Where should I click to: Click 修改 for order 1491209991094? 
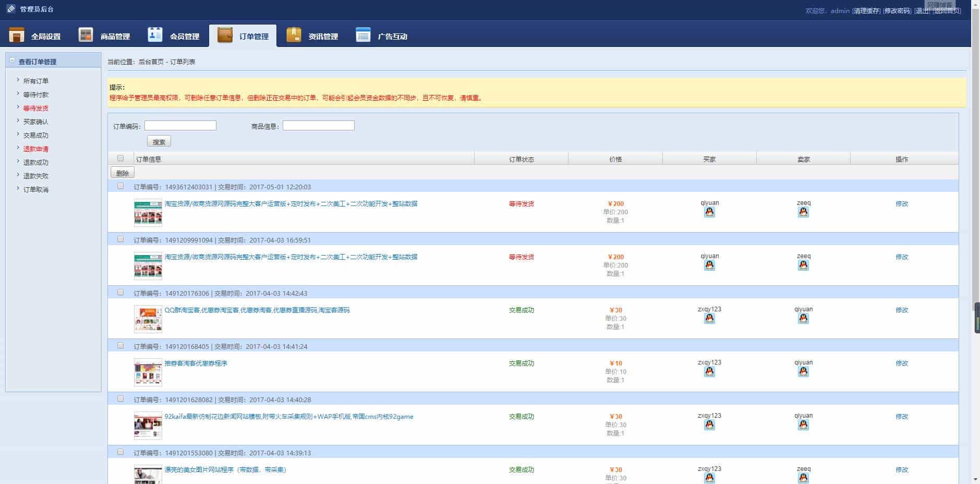(x=902, y=257)
